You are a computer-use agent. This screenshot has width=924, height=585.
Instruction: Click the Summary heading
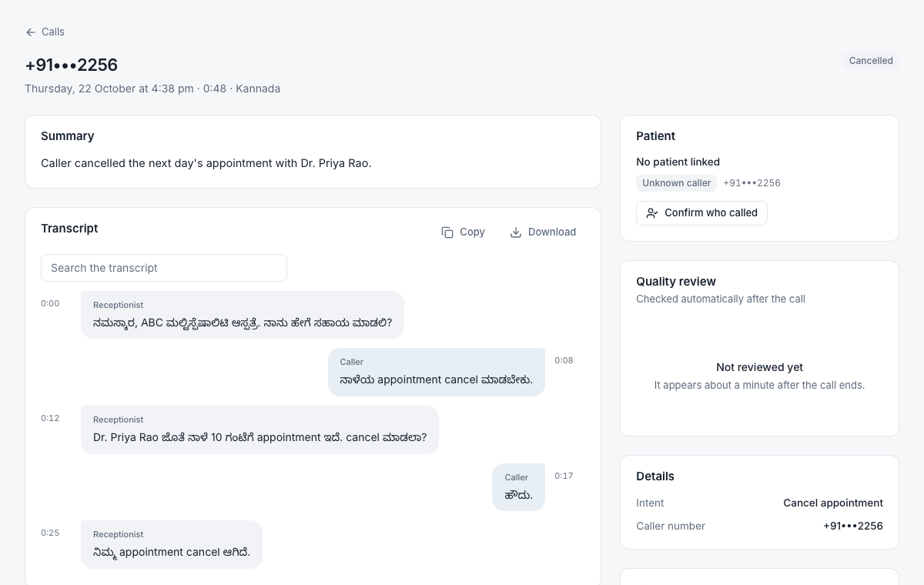click(x=68, y=136)
